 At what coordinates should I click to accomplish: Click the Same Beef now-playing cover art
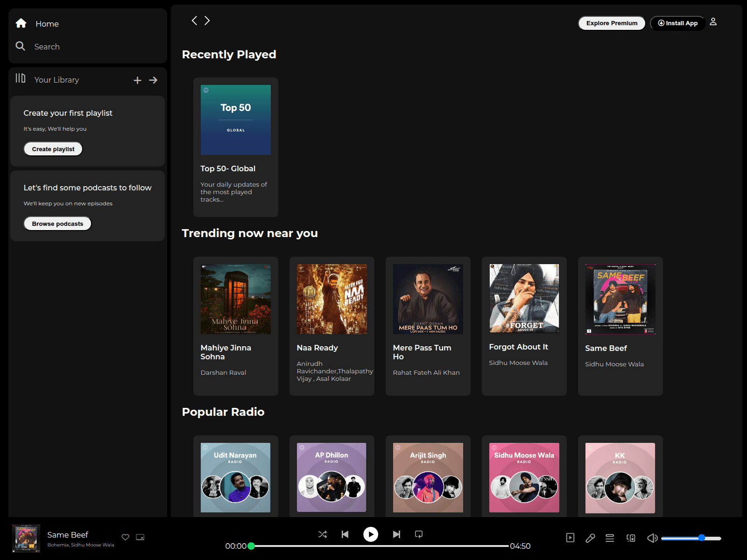(x=26, y=538)
